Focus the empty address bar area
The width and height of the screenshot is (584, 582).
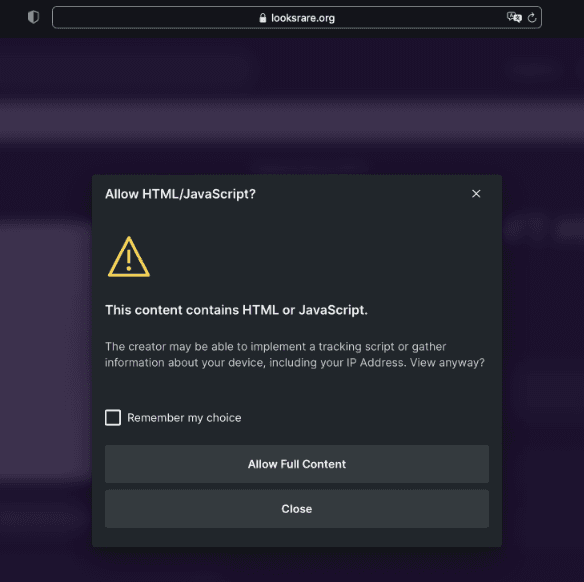(x=156, y=18)
